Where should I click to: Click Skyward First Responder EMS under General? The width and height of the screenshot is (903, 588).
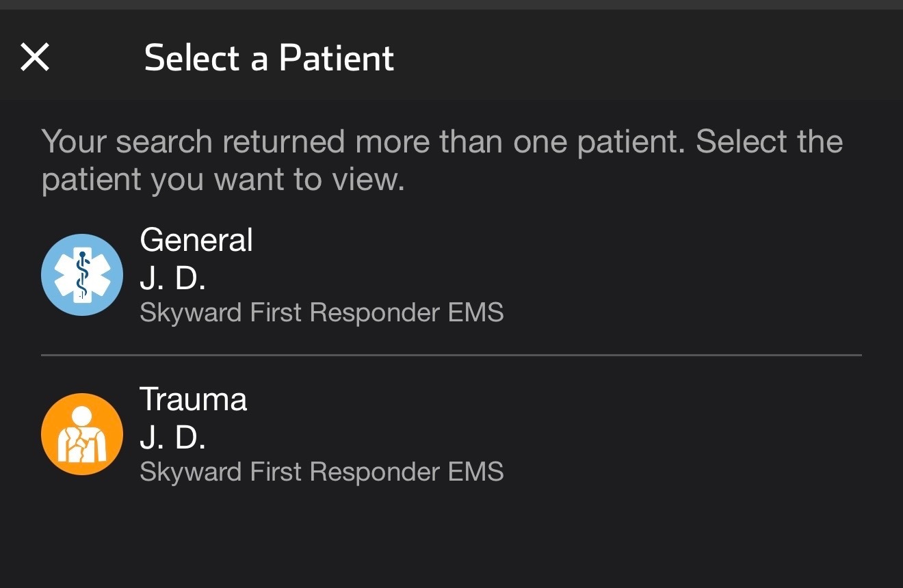322,312
